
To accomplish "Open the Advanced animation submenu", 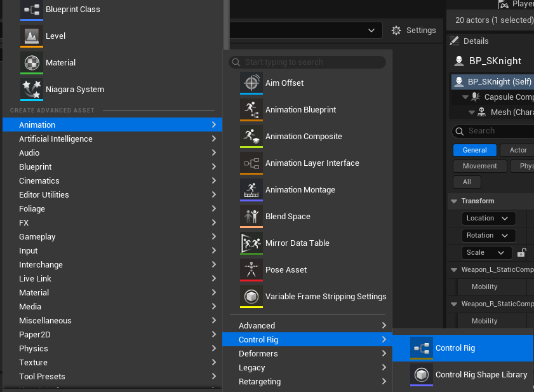I will (307, 325).
